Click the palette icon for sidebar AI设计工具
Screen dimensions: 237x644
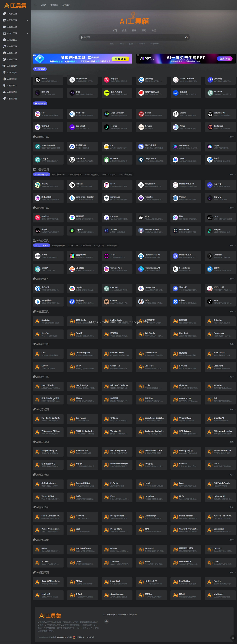(x=4, y=59)
